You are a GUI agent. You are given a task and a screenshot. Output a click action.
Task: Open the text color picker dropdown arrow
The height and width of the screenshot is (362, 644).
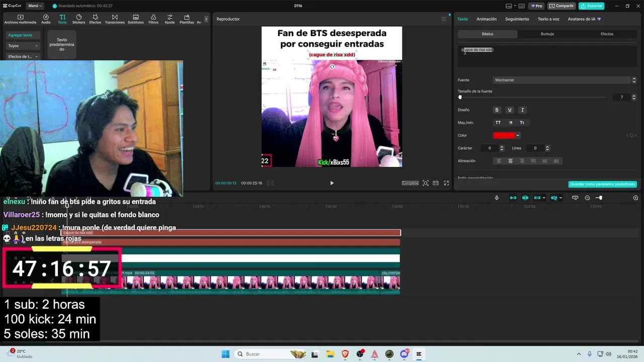tap(518, 135)
